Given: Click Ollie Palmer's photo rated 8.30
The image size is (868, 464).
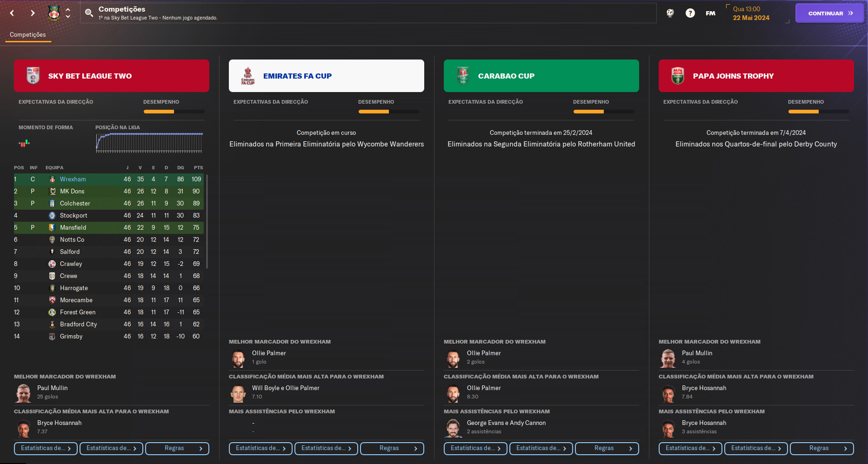Looking at the screenshot, I should coord(453,393).
